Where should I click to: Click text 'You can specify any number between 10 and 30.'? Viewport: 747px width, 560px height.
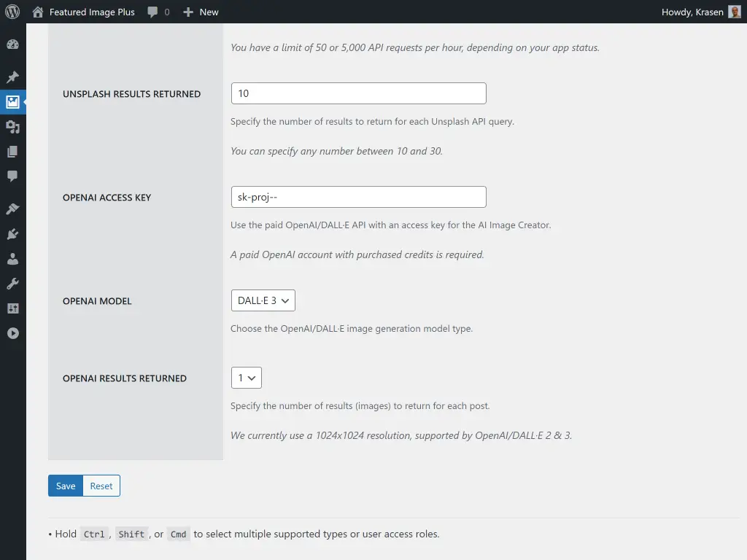click(336, 151)
